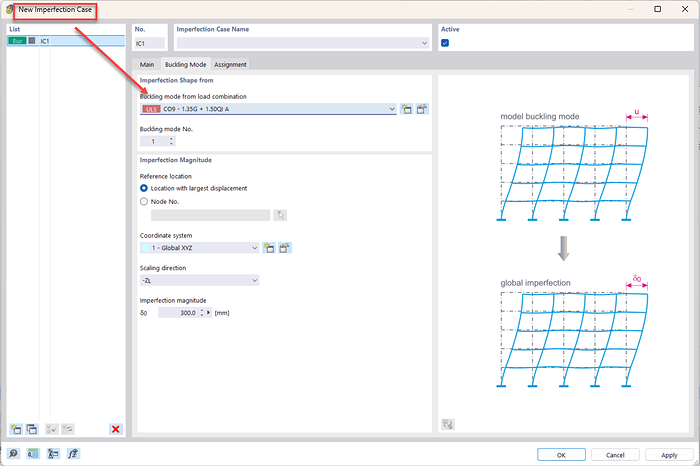Edit coordinate system icon beside Global XYZ
The width and height of the screenshot is (700, 466).
tap(284, 248)
